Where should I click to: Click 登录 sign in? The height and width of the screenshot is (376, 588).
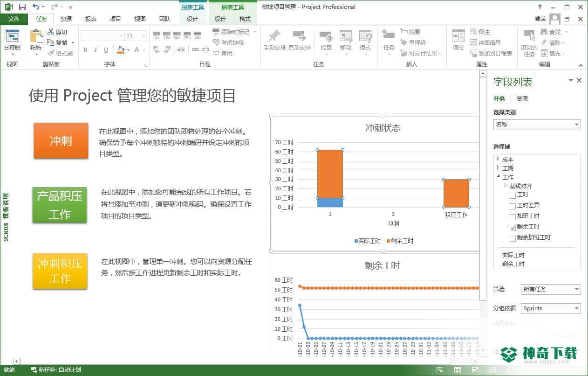pos(540,19)
